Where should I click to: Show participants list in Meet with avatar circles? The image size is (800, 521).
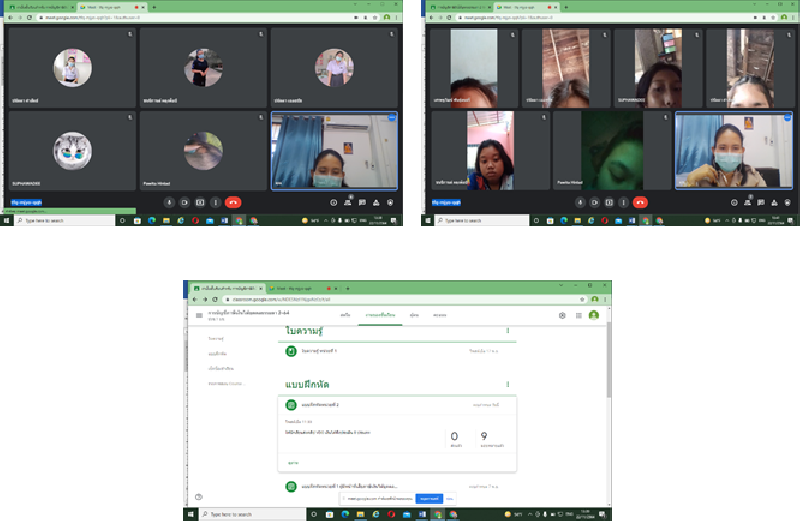point(346,201)
